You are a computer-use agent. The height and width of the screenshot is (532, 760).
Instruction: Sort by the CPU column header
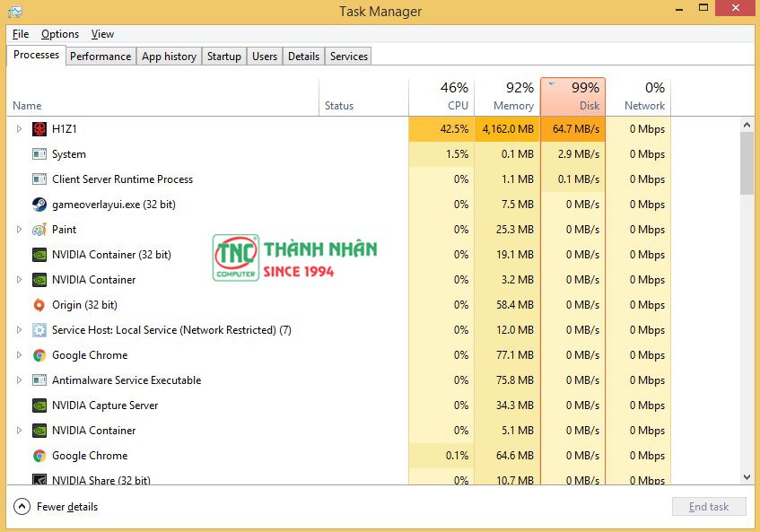(441, 96)
